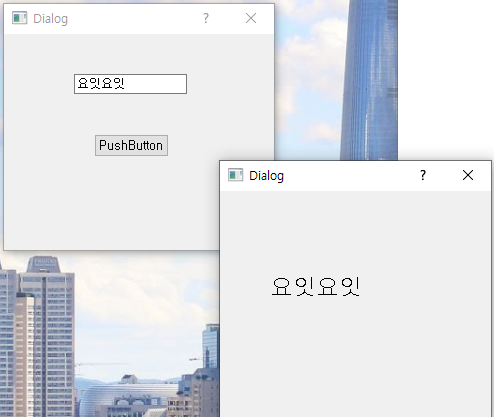Screen dimensions: 494x417
Task: Click the window icon of front Dialog
Action: tap(235, 175)
